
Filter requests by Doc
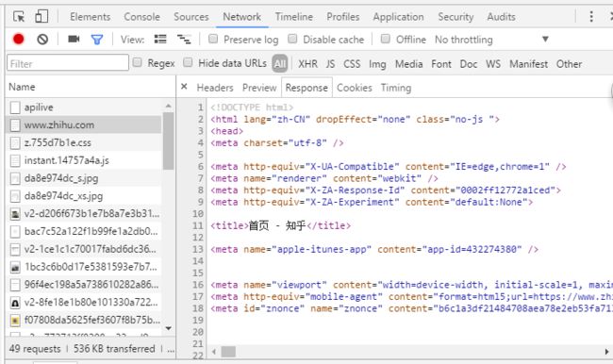(469, 64)
